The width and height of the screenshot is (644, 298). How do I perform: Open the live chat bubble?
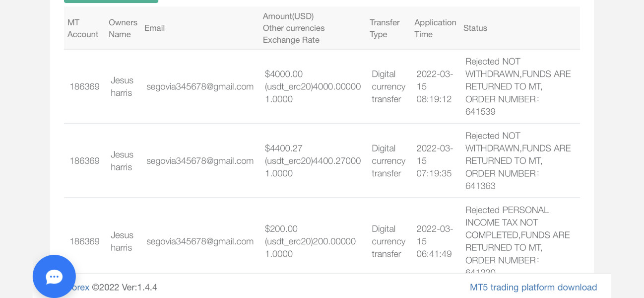click(x=54, y=276)
